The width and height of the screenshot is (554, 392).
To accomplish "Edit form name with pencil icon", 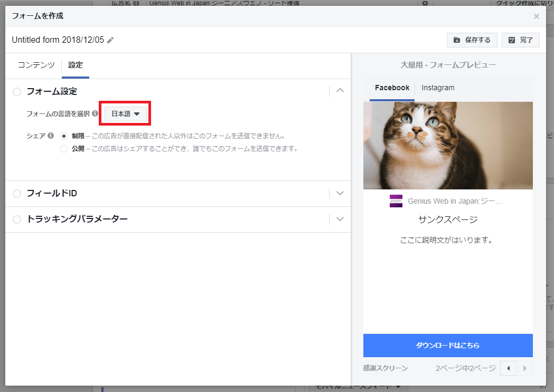I will pos(110,40).
